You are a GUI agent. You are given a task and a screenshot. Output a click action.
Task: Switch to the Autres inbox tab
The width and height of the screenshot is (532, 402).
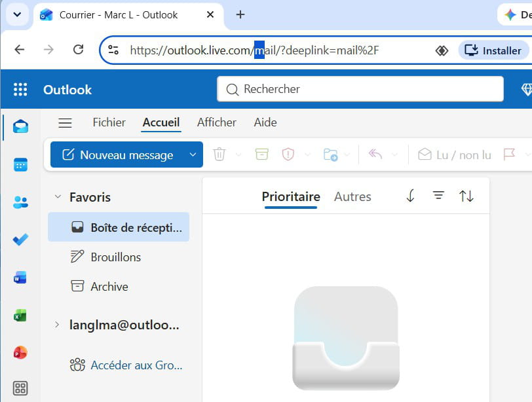[352, 196]
